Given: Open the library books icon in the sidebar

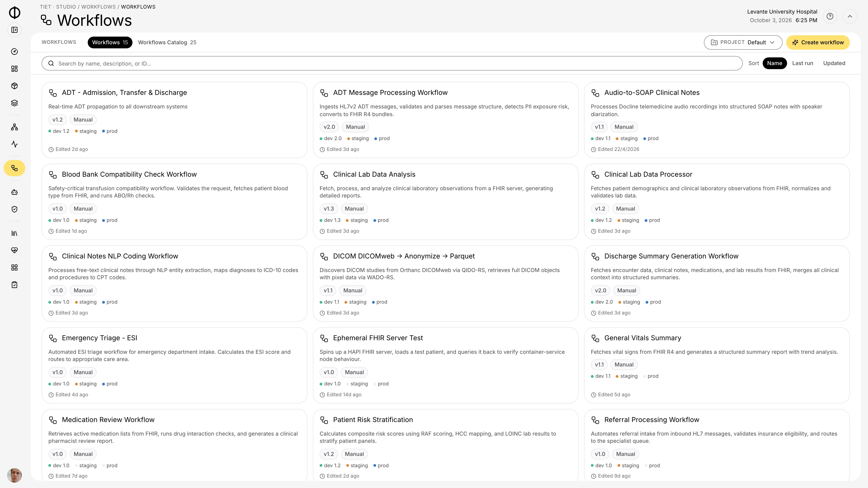Looking at the screenshot, I should tap(14, 233).
